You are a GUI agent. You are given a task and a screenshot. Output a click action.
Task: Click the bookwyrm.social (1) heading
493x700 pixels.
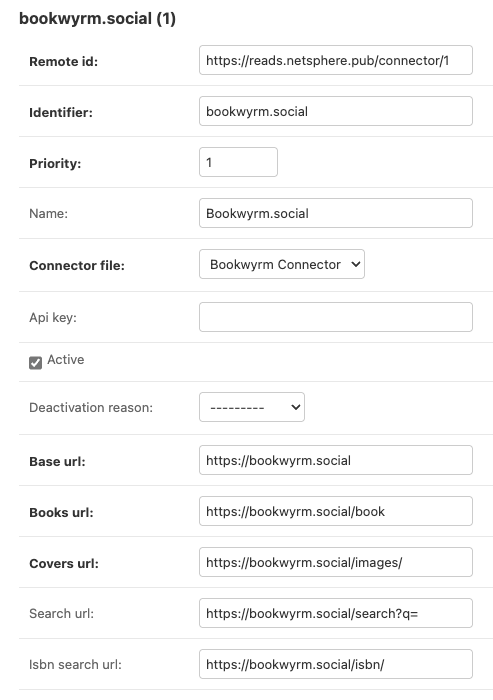point(97,18)
